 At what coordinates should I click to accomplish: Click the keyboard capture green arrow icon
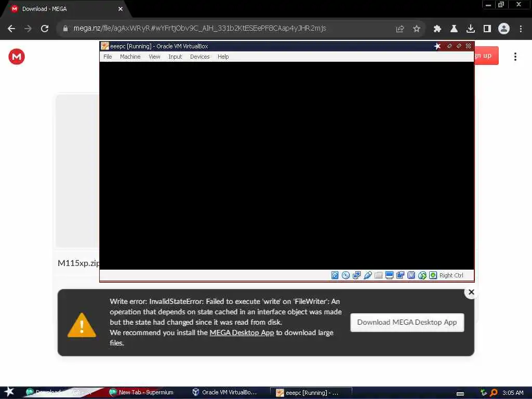[x=433, y=275]
